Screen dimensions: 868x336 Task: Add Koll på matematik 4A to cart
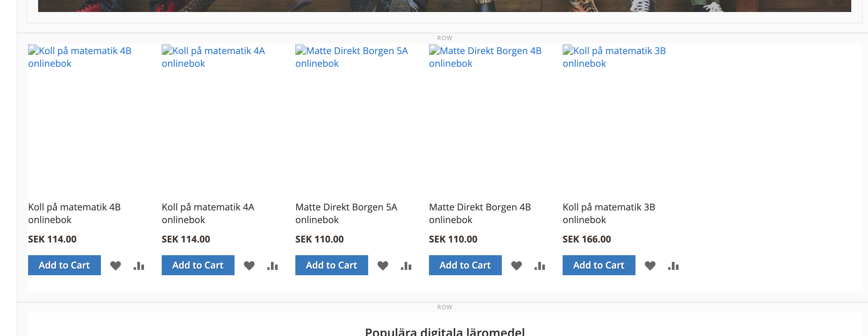pyautogui.click(x=198, y=265)
